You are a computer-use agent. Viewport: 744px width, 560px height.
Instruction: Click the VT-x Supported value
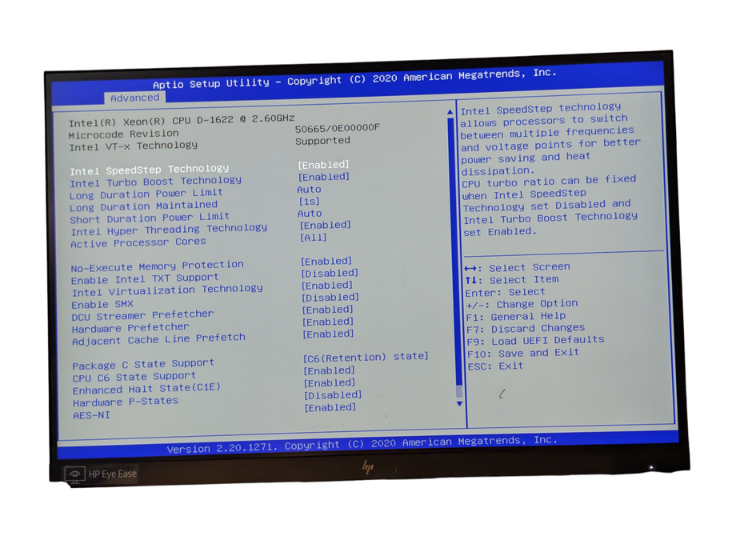[322, 141]
